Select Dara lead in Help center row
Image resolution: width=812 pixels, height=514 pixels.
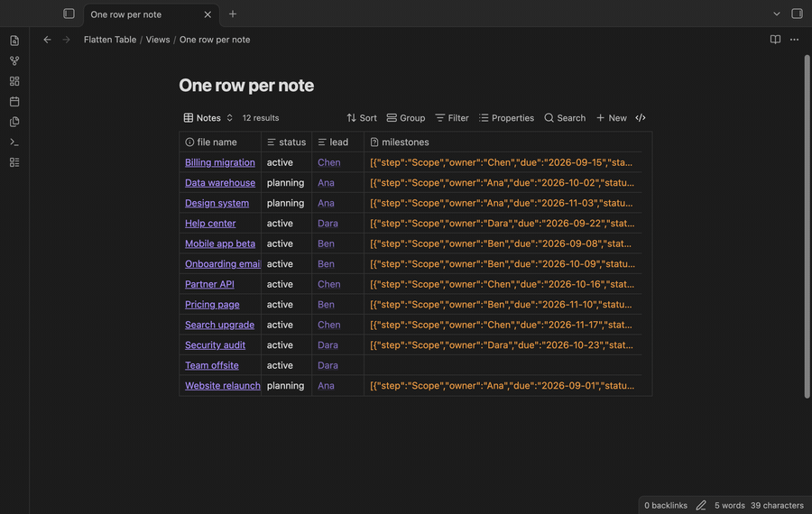[328, 223]
